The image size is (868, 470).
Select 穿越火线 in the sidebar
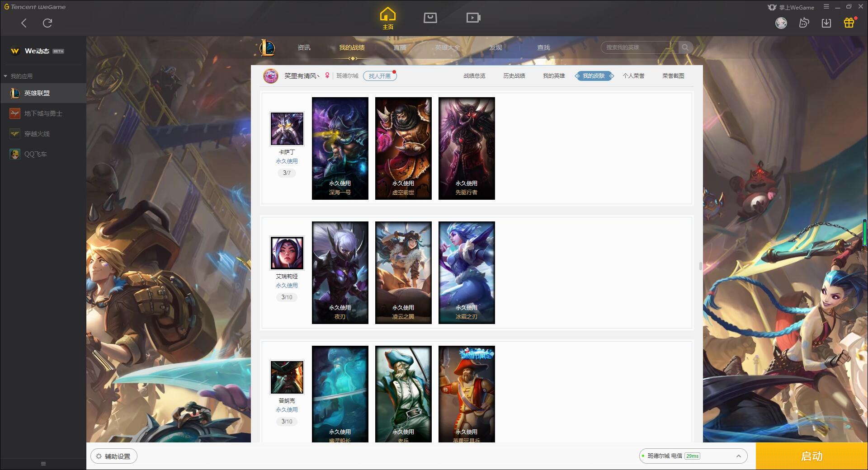click(x=43, y=134)
